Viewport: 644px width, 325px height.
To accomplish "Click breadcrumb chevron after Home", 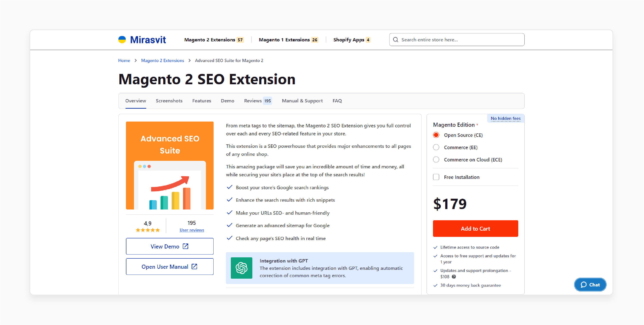I will [x=135, y=61].
